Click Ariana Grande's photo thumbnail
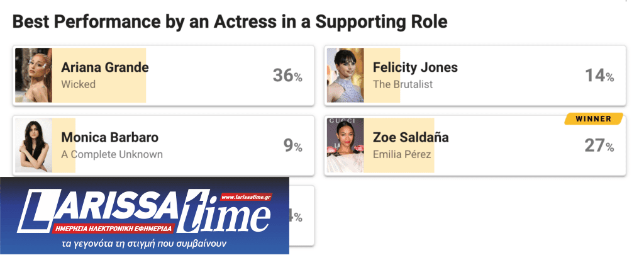Screen dimensions: 644x255 [33, 76]
